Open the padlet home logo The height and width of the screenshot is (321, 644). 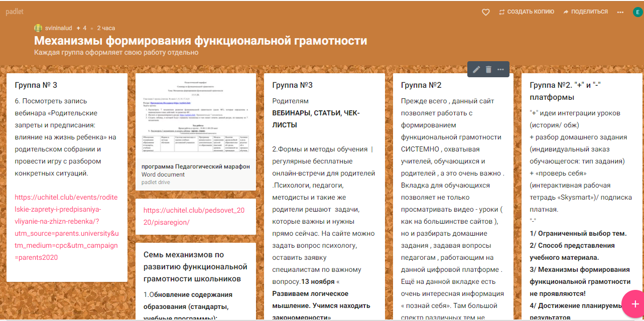(15, 12)
